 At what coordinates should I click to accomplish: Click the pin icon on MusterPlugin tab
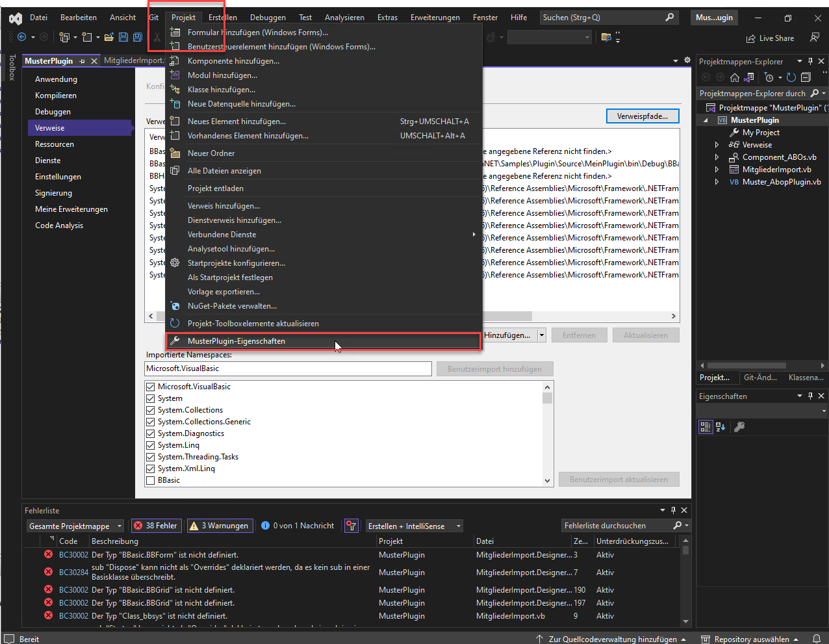tap(82, 61)
